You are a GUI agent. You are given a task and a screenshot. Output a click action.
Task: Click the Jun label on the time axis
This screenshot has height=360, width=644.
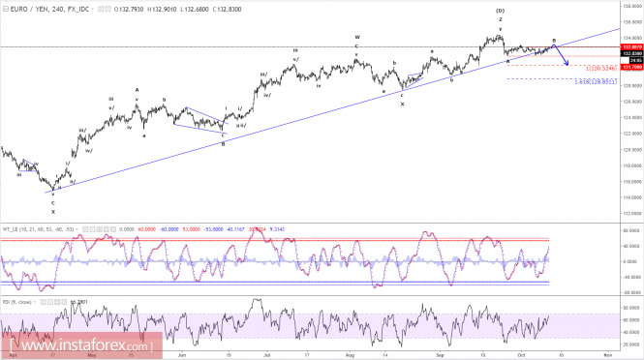coord(181,355)
